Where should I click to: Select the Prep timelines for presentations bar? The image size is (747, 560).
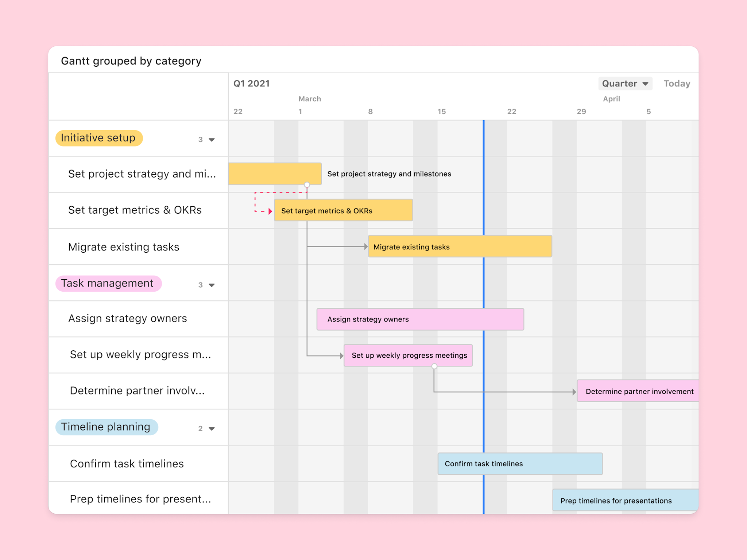tap(625, 500)
